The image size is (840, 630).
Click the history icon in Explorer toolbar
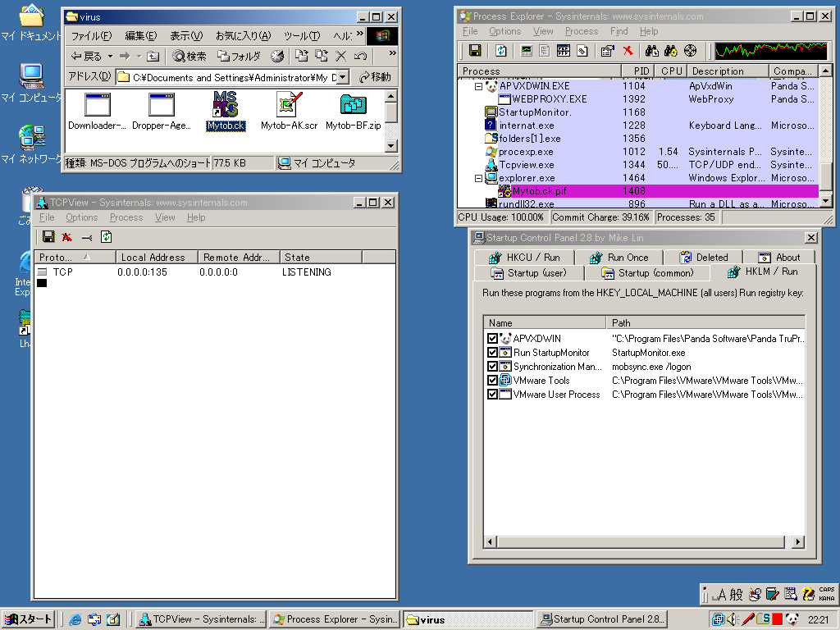pos(277,56)
